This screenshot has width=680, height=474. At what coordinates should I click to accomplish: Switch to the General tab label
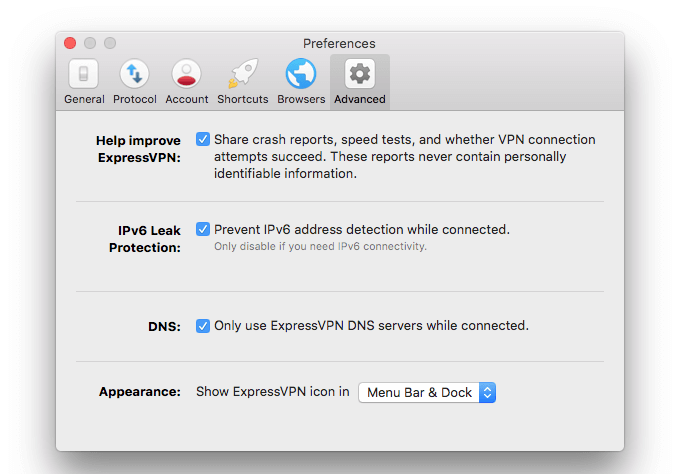coord(84,99)
